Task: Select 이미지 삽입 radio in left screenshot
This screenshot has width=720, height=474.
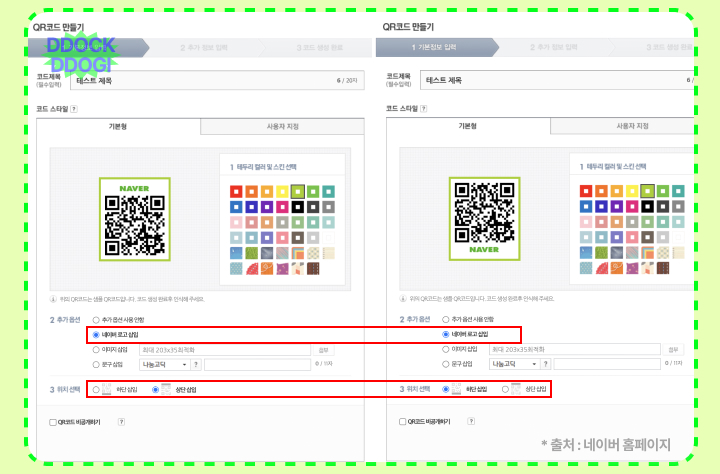Action: tap(96, 350)
